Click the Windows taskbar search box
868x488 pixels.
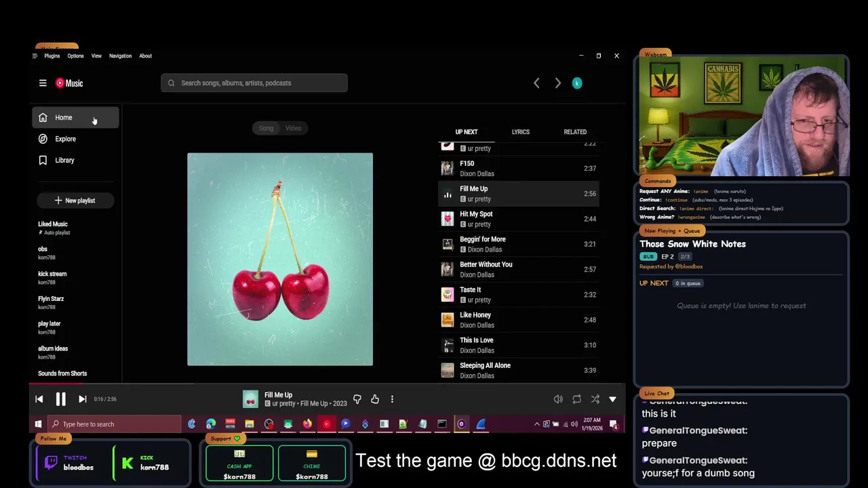point(115,424)
